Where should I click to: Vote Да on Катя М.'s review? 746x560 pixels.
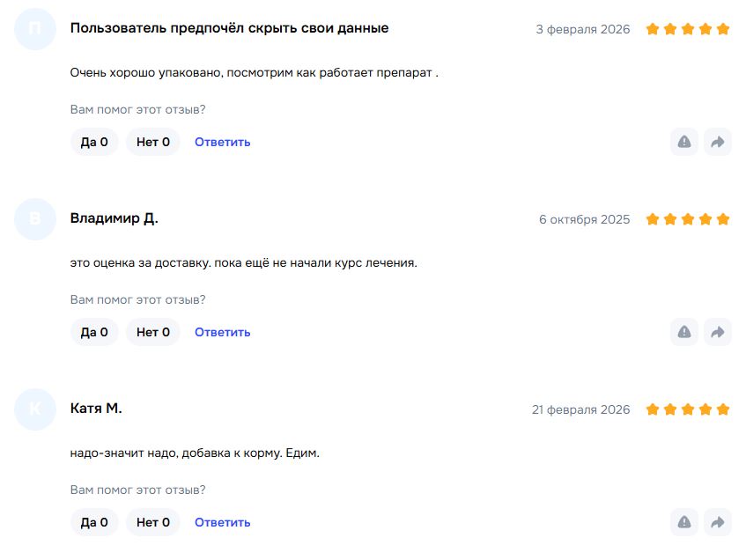click(94, 522)
